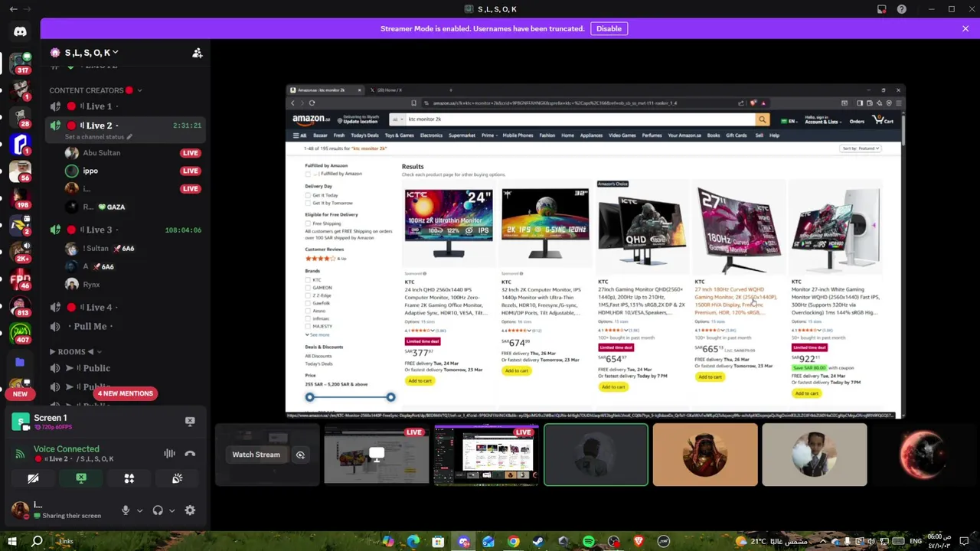The image size is (980, 551).
Task: Open the Sort by Featured dropdown in Amazon stream
Action: coord(861,148)
